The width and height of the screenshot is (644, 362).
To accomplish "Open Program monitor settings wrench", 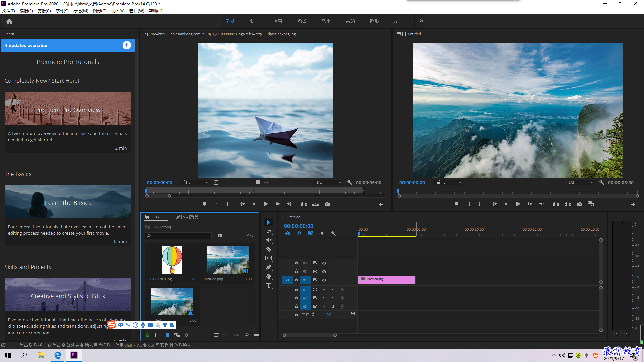I will (x=602, y=183).
